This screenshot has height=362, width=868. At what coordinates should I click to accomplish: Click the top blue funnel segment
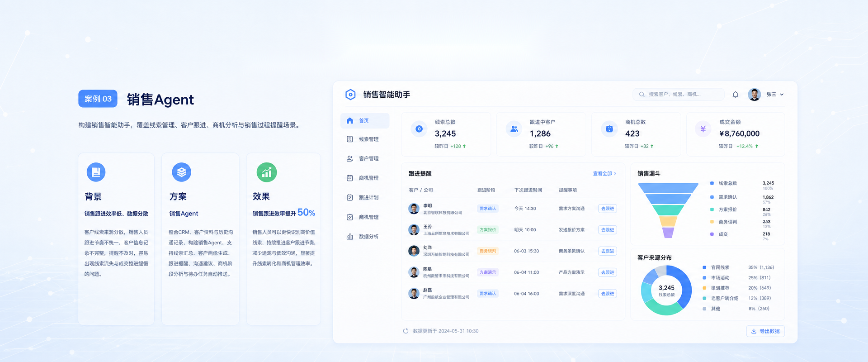[668, 188]
